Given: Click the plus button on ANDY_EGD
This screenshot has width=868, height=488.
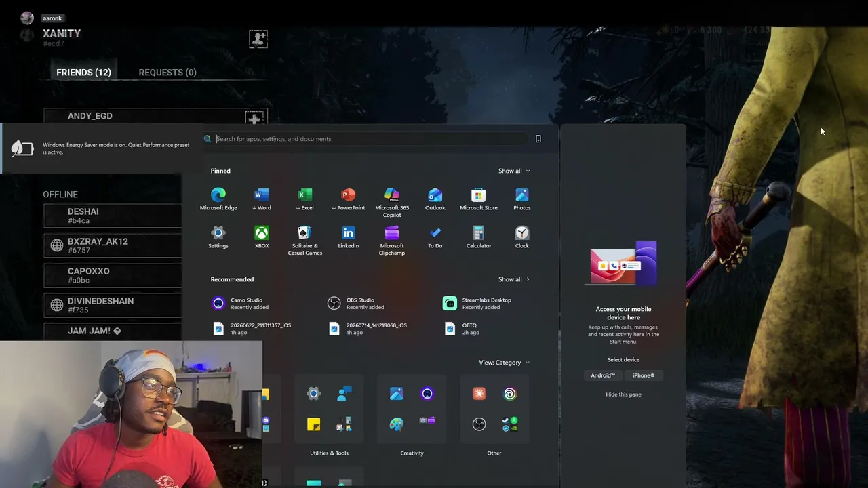Looking at the screenshot, I should tap(254, 119).
